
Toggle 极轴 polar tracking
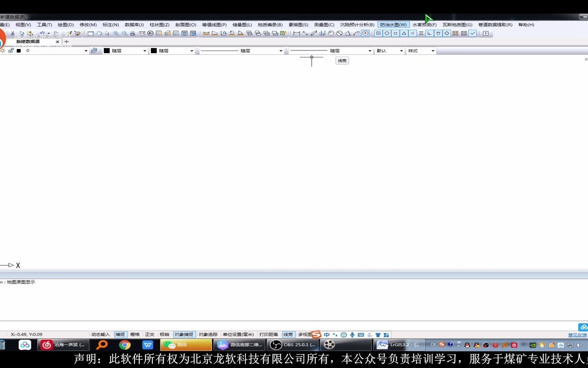click(164, 335)
